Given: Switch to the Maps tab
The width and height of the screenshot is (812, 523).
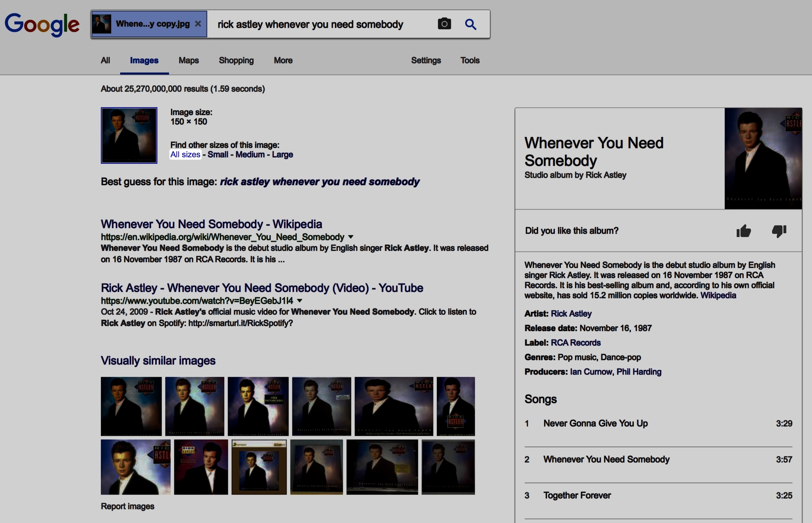Looking at the screenshot, I should coord(189,60).
